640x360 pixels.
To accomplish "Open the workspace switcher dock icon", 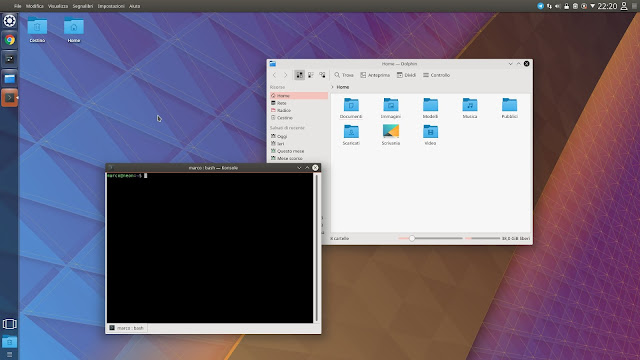I will point(9,324).
